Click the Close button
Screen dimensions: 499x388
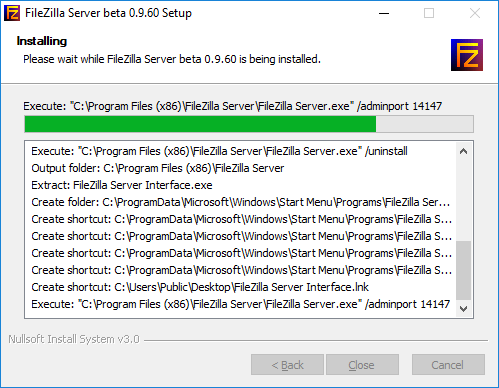[x=362, y=365]
